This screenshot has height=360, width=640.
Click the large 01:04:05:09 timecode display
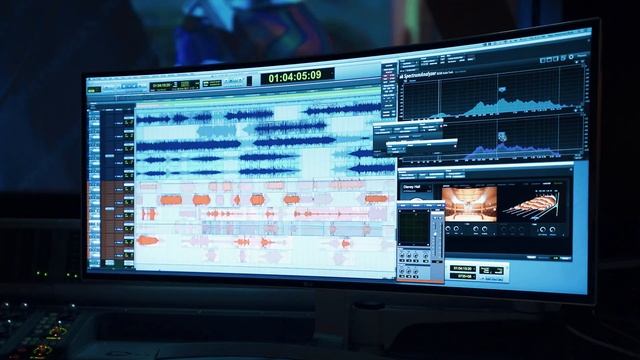click(x=297, y=76)
